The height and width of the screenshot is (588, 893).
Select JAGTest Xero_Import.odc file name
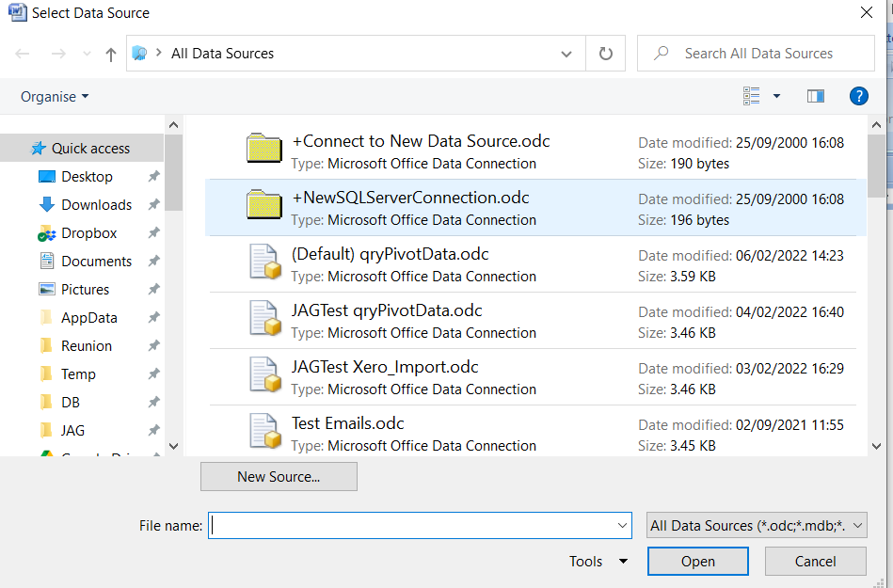tap(385, 367)
